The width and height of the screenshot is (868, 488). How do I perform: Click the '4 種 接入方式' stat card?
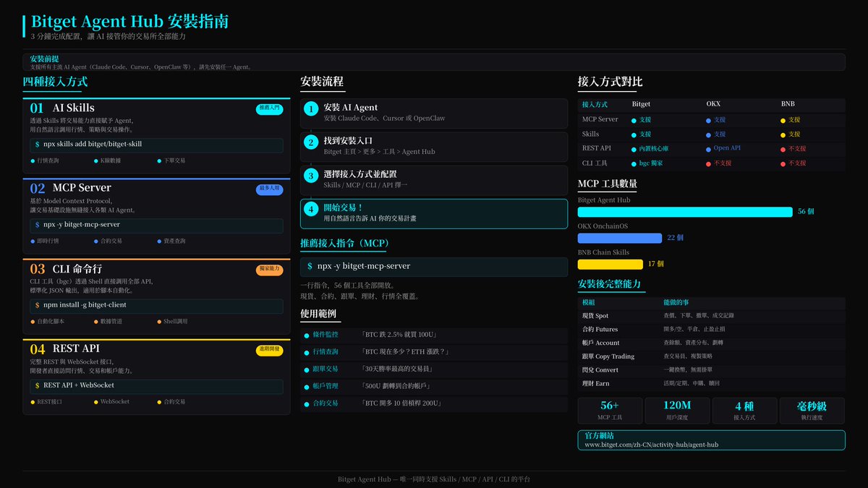(745, 411)
